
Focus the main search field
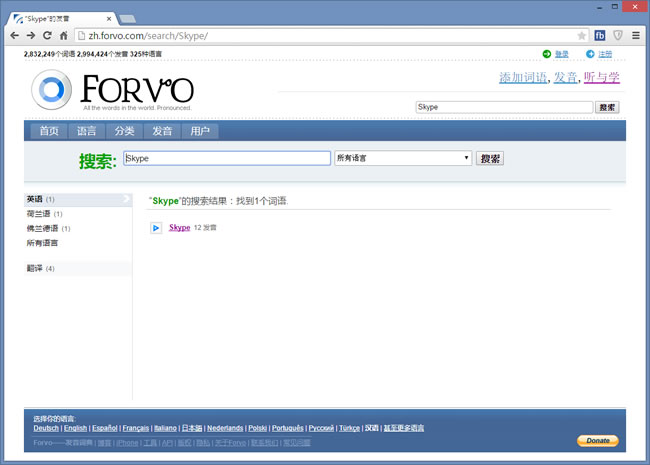pyautogui.click(x=227, y=158)
